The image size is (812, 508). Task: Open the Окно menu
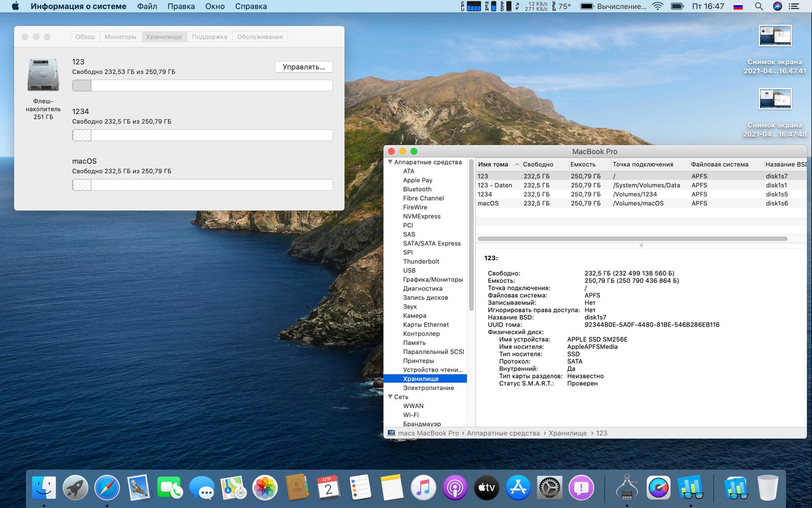coord(215,6)
